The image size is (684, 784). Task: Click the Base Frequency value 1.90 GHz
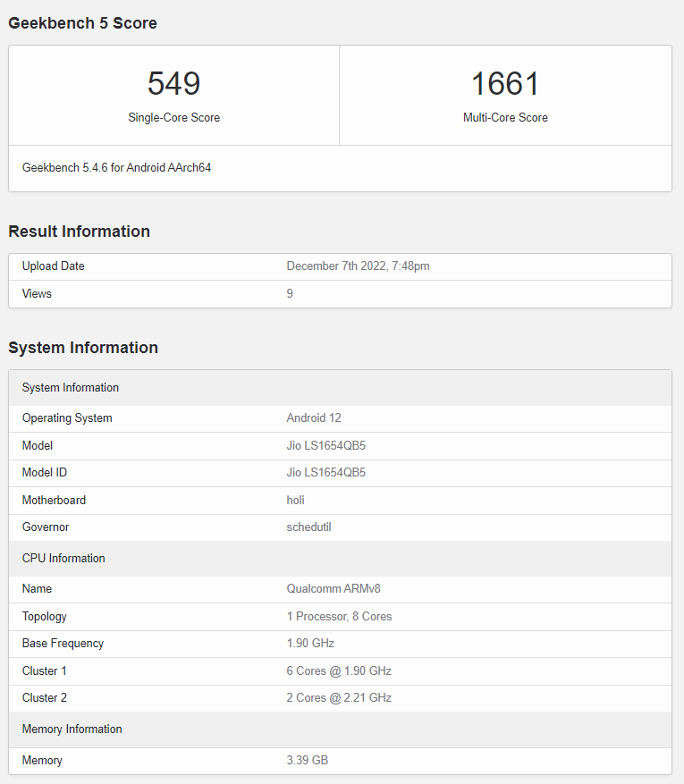(310, 644)
